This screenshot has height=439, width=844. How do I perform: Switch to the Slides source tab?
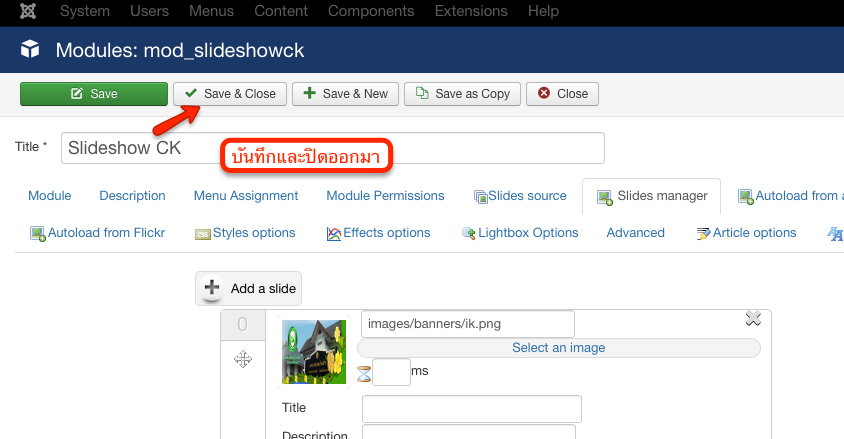[520, 196]
